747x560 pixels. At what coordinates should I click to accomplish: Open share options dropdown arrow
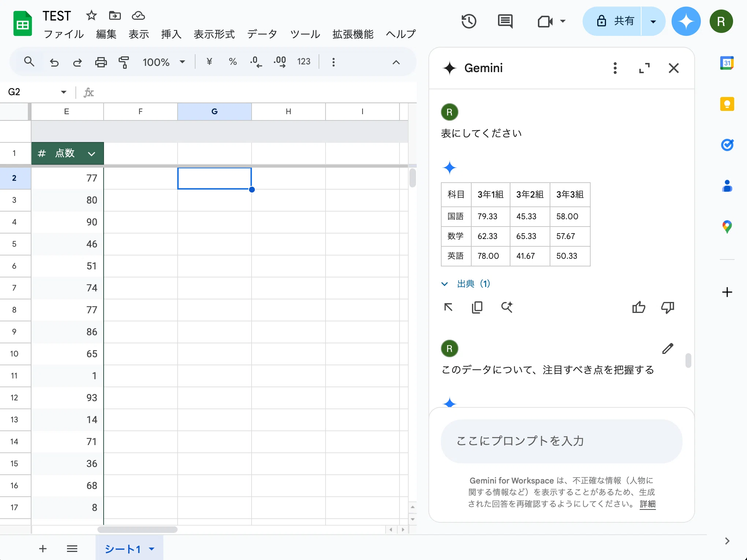point(653,21)
